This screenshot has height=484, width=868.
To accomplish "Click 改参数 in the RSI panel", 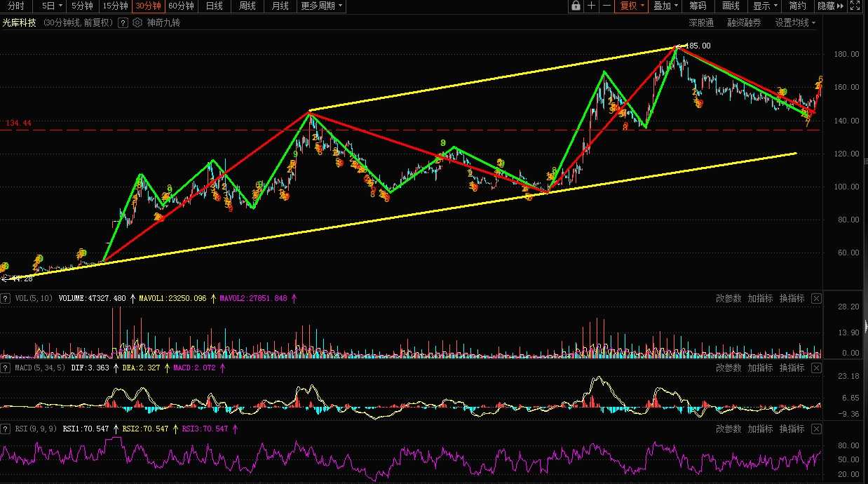I will (728, 429).
